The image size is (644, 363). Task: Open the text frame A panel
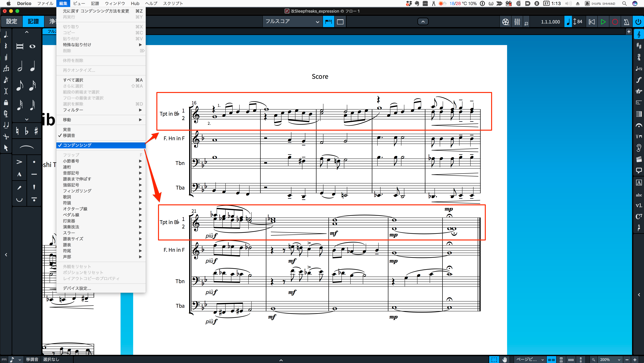point(639,183)
